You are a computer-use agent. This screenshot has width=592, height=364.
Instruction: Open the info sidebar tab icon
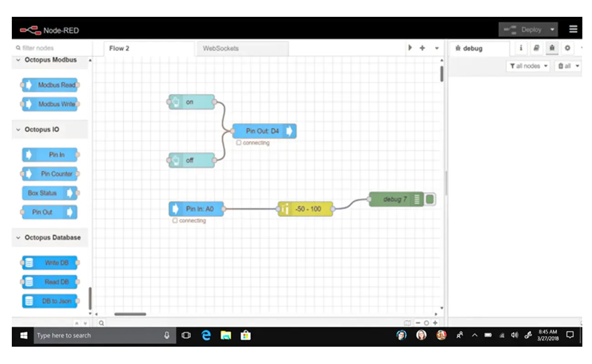(521, 48)
